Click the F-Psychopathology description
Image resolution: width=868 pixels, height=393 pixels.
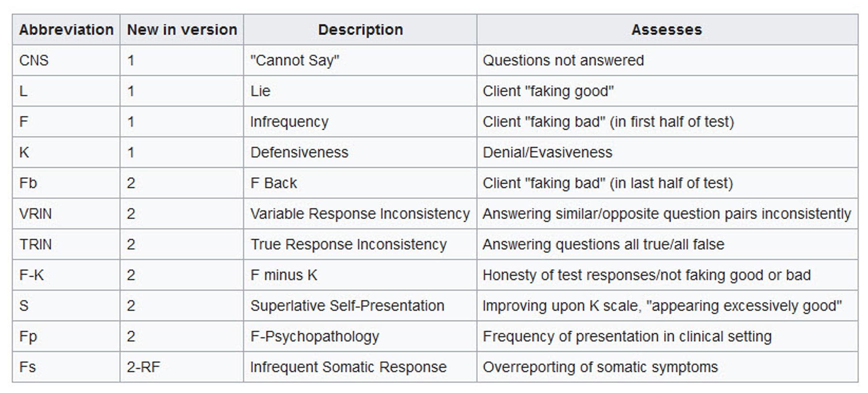pyautogui.click(x=314, y=336)
